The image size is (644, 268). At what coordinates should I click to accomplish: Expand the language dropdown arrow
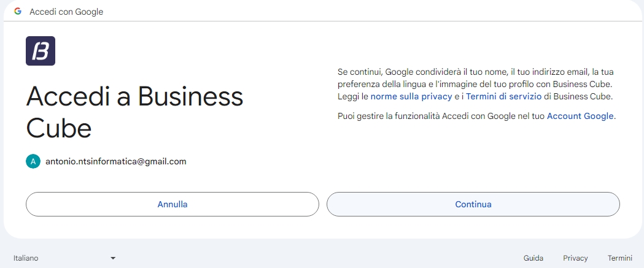(113, 258)
